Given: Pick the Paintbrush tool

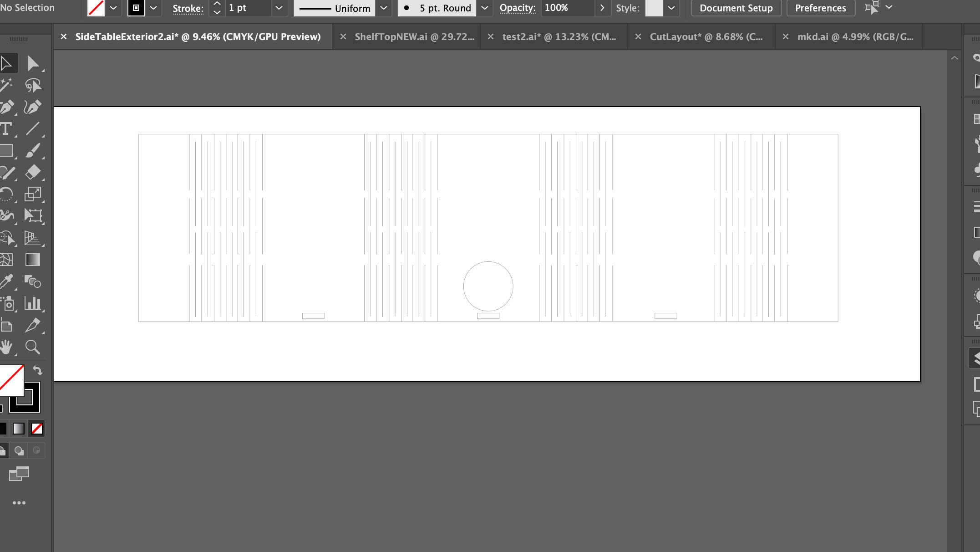Looking at the screenshot, I should [33, 151].
